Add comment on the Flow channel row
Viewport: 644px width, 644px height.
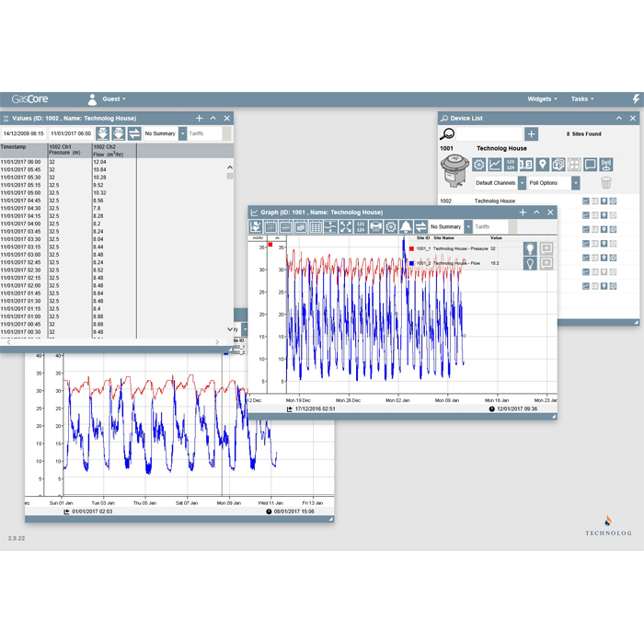(546, 263)
